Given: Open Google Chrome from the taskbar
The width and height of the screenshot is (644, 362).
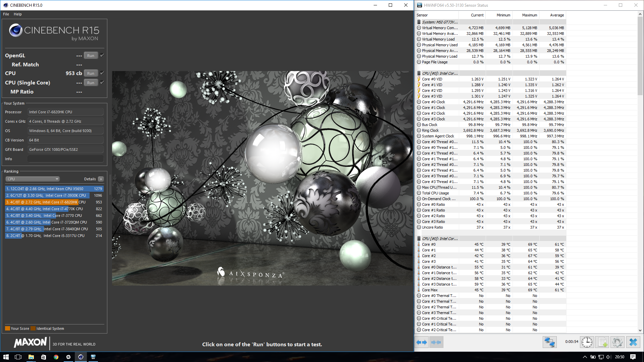Looking at the screenshot, I should [x=56, y=357].
